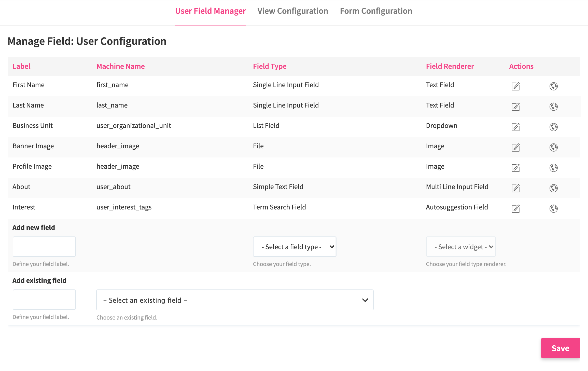
Task: Open translation globe for Banner Image
Action: pyautogui.click(x=553, y=148)
